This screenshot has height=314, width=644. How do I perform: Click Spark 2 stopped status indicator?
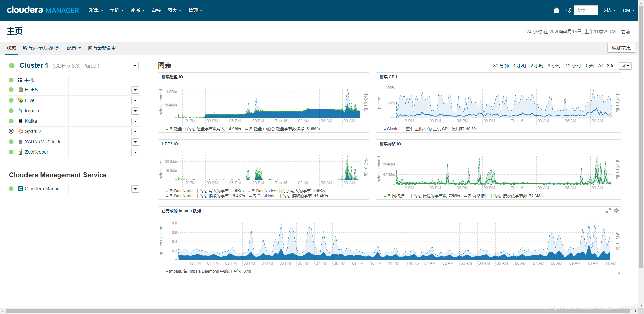click(11, 131)
